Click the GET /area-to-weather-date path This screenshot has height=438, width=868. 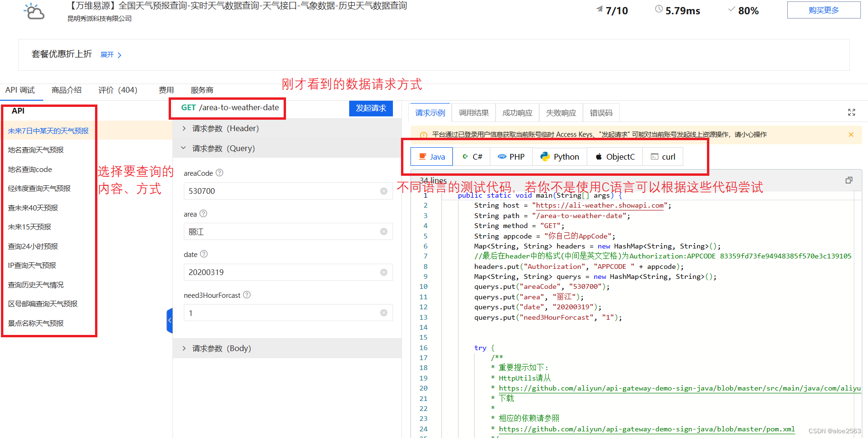230,108
